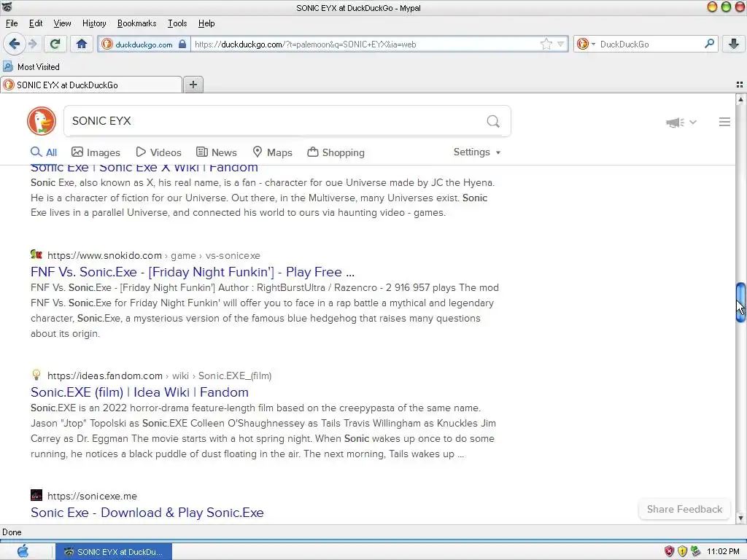
Task: Click the red shield tray icon
Action: (670, 551)
